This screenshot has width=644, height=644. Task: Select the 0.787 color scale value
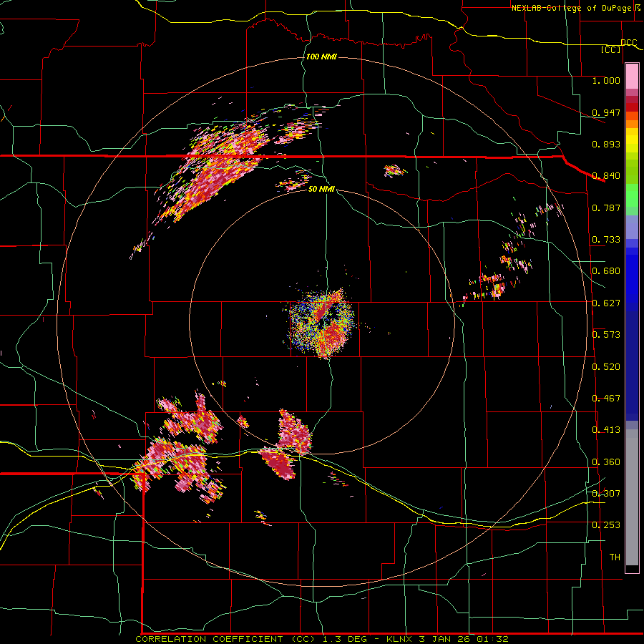(606, 208)
